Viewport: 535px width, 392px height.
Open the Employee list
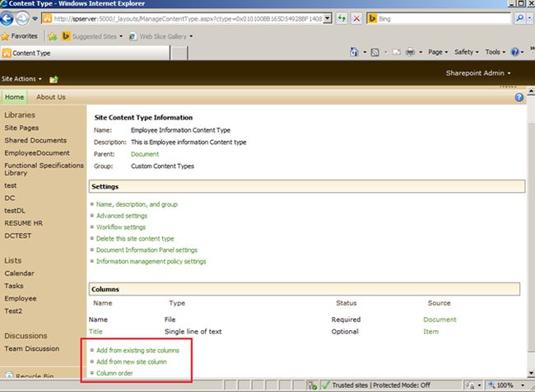point(20,298)
